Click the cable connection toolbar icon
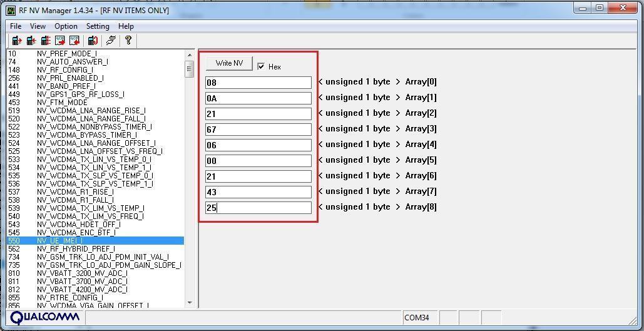Image resolution: width=644 pixels, height=331 pixels. 111,41
